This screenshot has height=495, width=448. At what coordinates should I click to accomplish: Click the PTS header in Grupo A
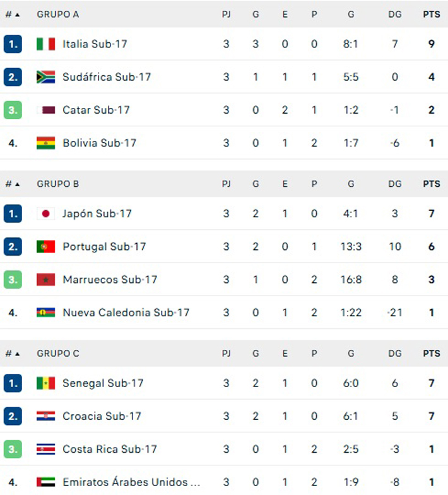click(432, 14)
